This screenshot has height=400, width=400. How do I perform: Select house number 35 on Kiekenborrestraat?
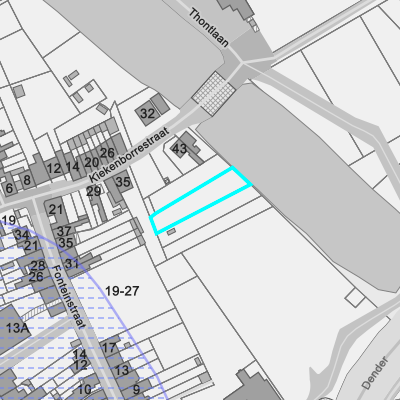point(123,182)
